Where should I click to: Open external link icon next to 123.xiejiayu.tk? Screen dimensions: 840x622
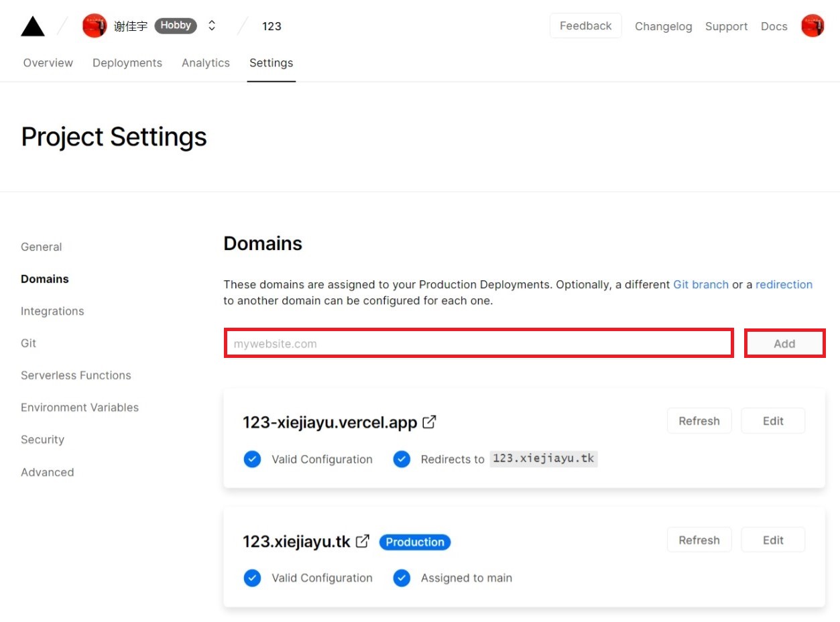point(362,541)
